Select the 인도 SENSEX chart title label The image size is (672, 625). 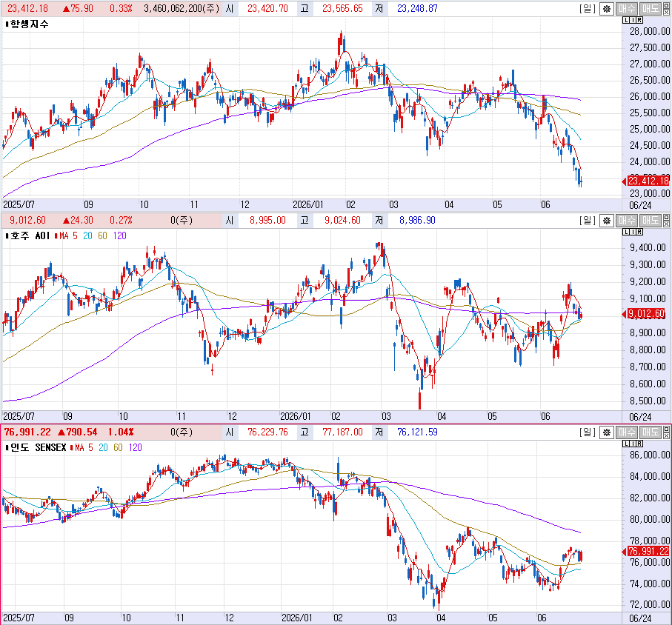coord(38,448)
